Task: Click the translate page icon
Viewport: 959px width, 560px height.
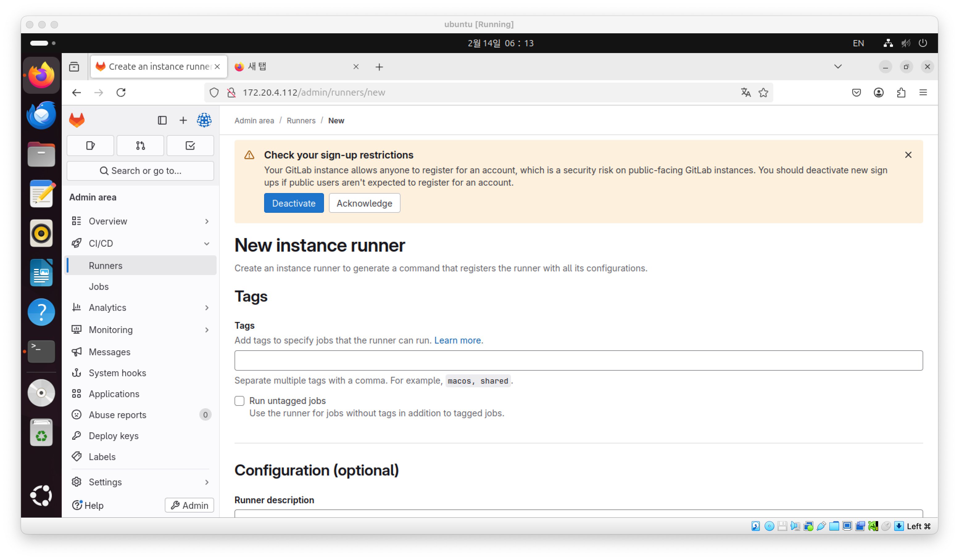Action: (746, 93)
